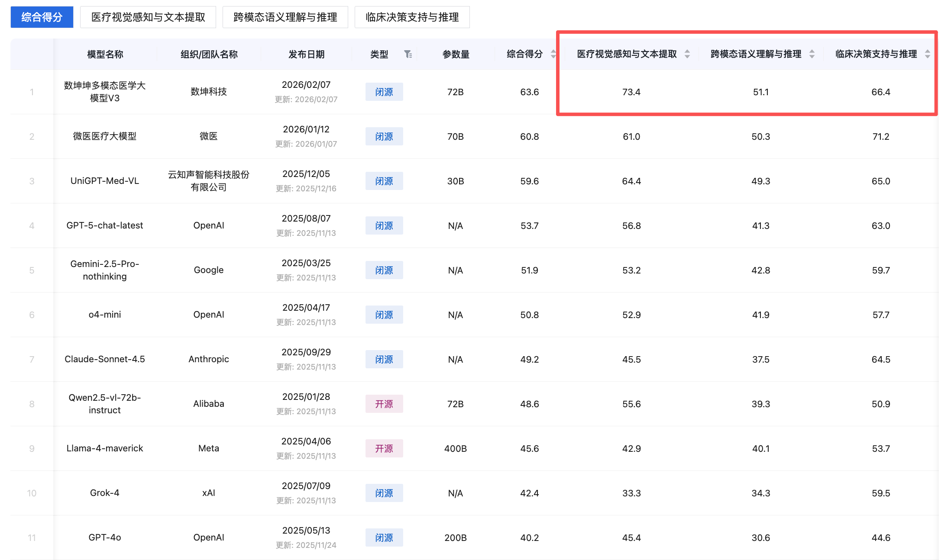Click the 闭源 tag on 数坤坤多模态医学大模型V3 row
Image resolution: width=951 pixels, height=560 pixels.
[384, 92]
